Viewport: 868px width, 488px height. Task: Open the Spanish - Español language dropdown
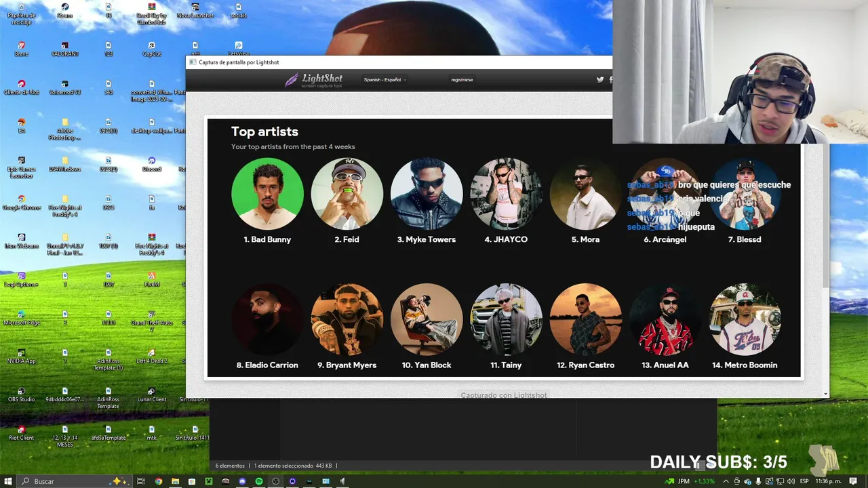click(x=384, y=80)
